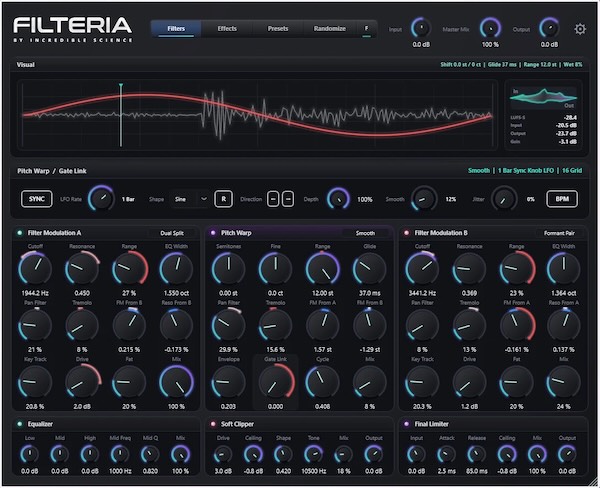600x488 pixels.
Task: Click the In/Out spectrum thumbnail
Action: pos(543,97)
